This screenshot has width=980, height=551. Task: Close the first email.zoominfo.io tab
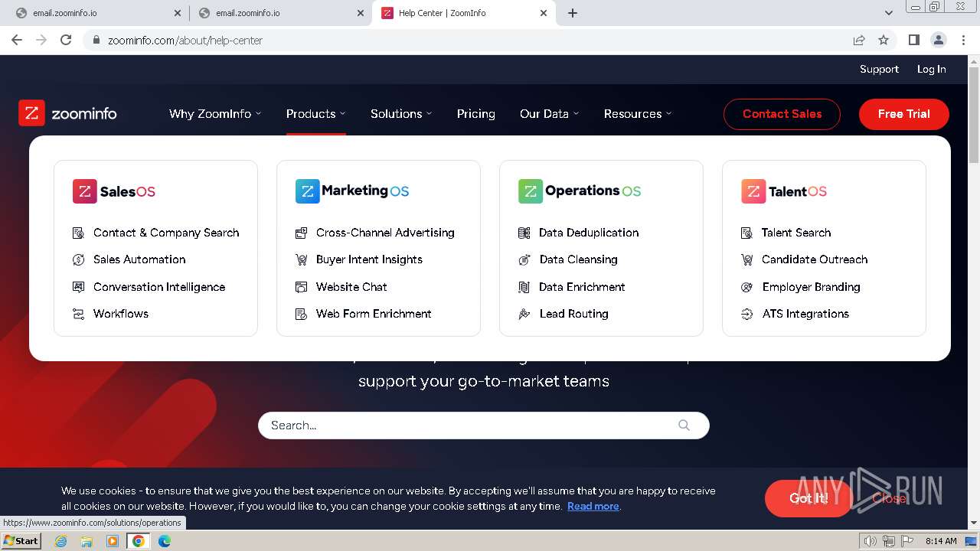click(177, 13)
